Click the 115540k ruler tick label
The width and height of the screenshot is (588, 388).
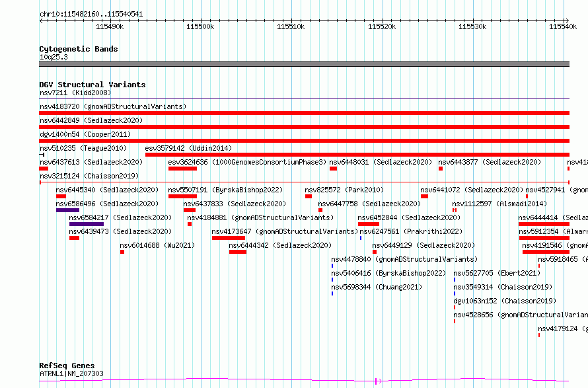pyautogui.click(x=563, y=26)
